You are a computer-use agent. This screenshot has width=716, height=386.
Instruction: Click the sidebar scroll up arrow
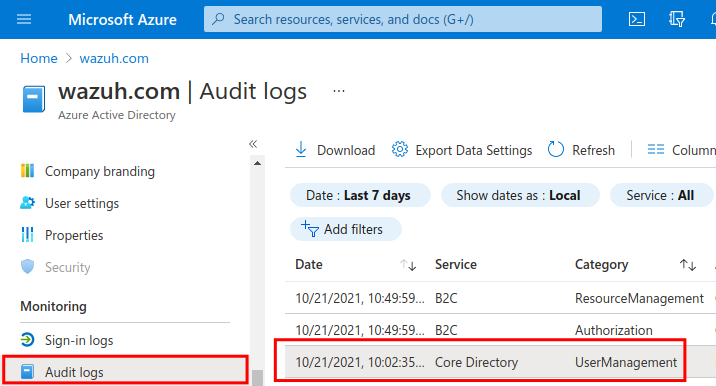click(x=258, y=163)
